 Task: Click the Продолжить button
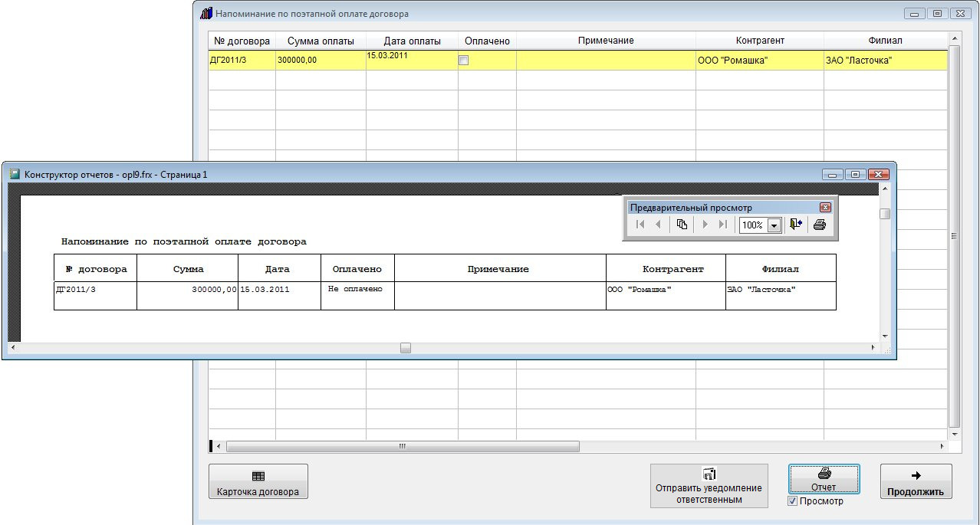916,482
